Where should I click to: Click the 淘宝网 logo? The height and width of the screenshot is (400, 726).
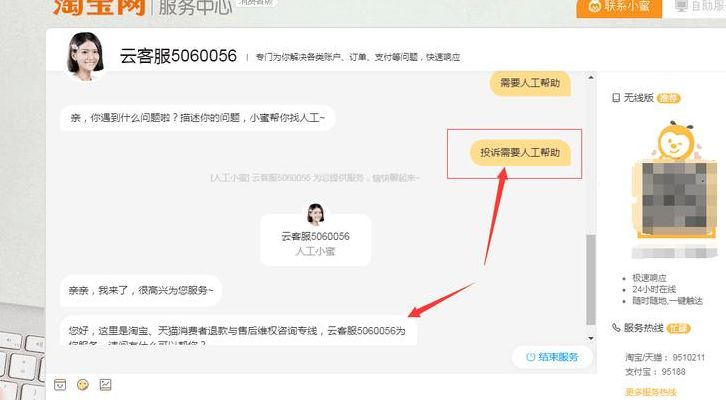(99, 7)
